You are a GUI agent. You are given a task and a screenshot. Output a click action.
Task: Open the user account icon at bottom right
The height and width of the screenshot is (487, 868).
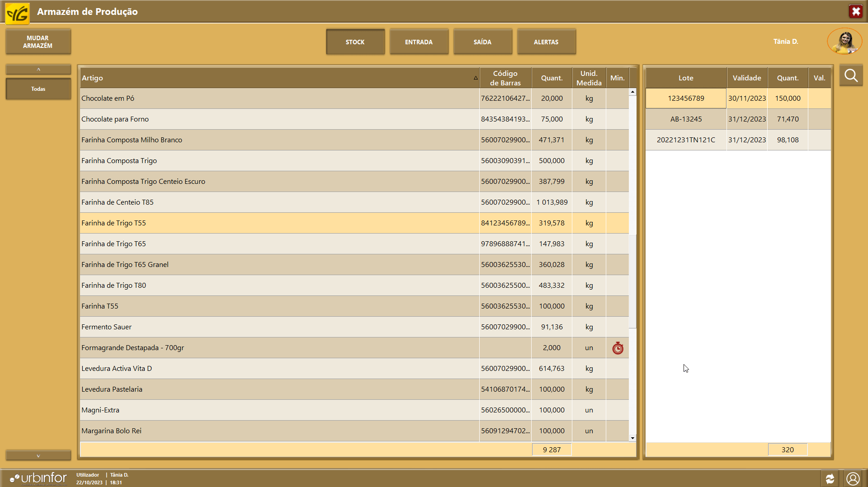[853, 479]
